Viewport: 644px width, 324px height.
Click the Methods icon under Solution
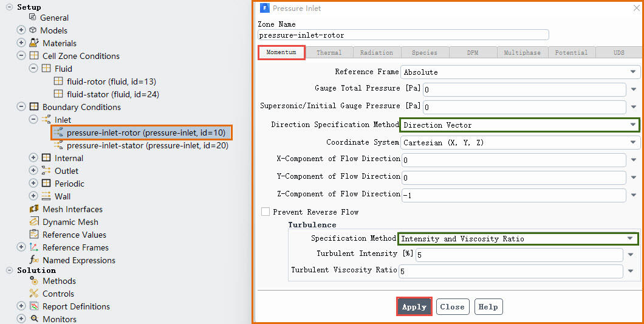pos(34,281)
